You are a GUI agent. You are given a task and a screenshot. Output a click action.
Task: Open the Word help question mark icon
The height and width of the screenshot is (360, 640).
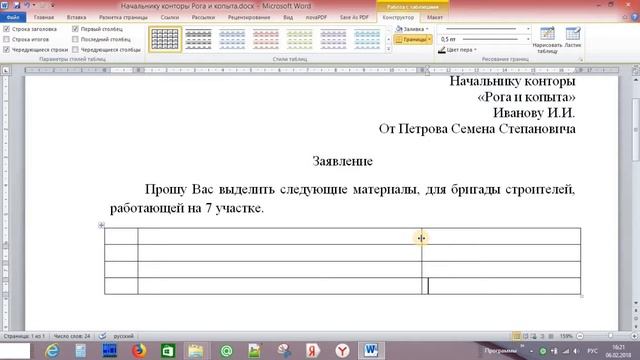(x=635, y=18)
